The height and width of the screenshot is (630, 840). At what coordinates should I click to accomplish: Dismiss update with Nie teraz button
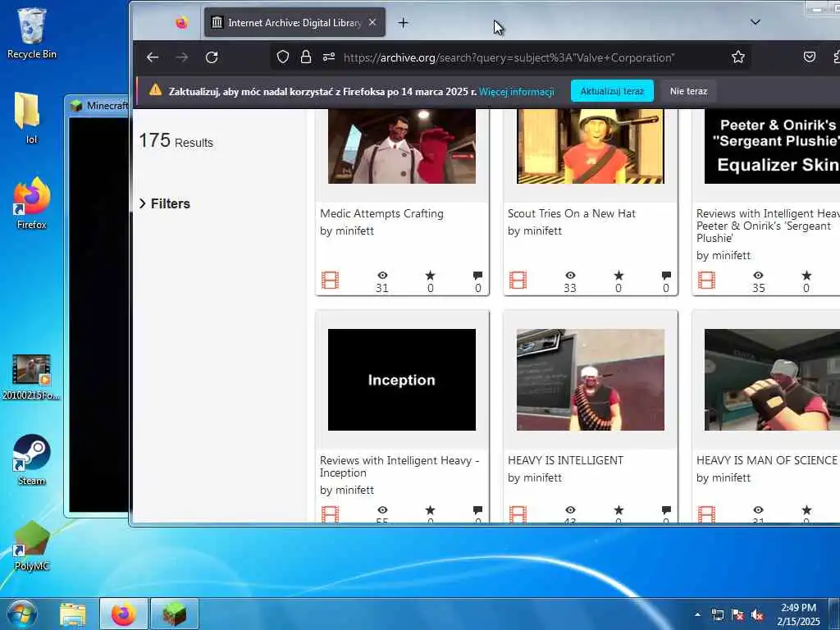click(688, 91)
